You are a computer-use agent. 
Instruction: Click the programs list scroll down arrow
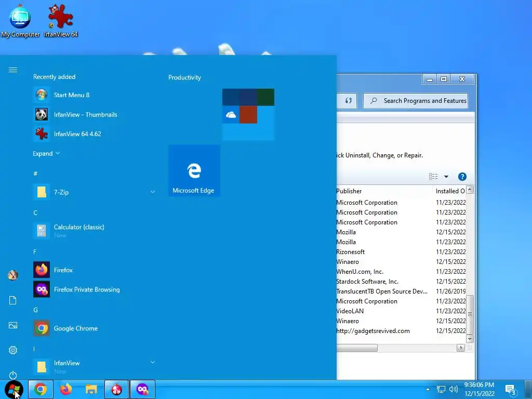point(470,339)
